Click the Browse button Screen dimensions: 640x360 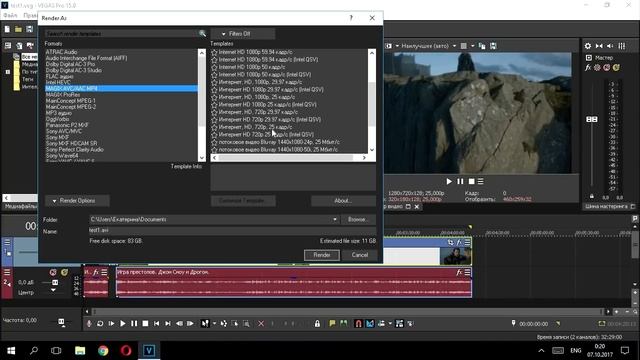click(x=358, y=220)
